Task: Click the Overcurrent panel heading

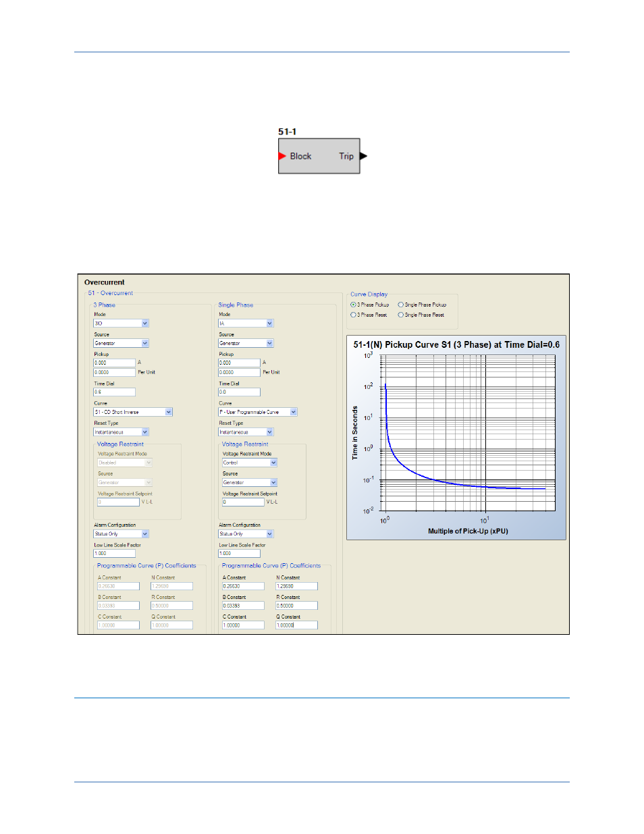Action: point(105,282)
